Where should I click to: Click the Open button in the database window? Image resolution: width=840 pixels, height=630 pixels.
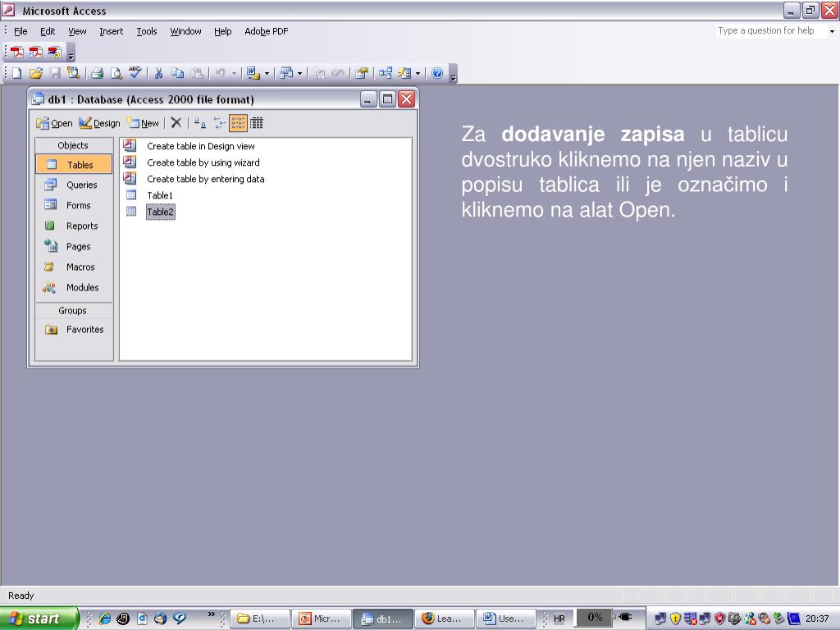[54, 123]
